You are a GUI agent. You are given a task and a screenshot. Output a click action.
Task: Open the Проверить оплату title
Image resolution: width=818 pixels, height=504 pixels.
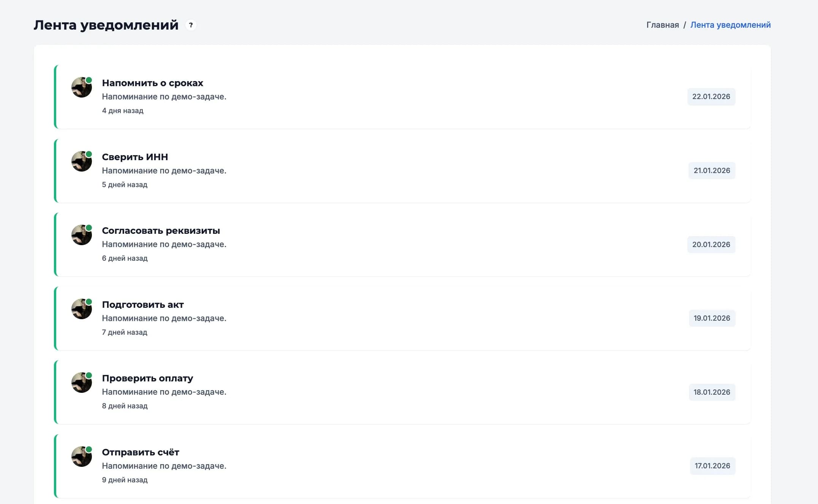tap(147, 378)
